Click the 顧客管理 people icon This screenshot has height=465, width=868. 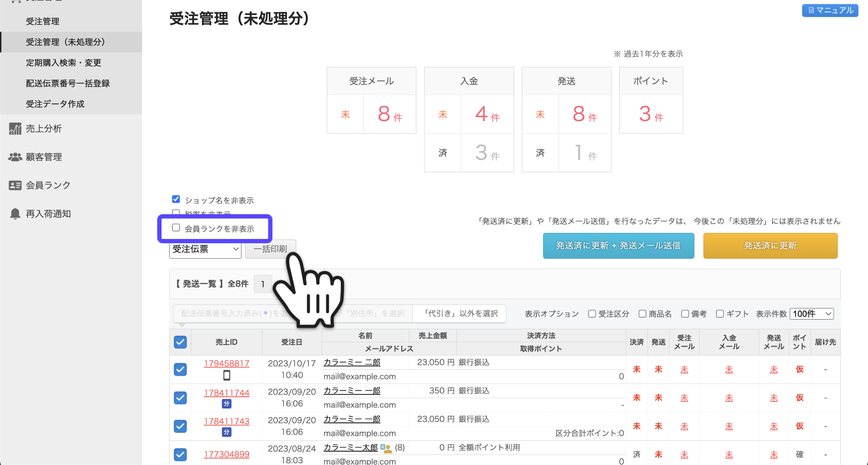coord(15,157)
